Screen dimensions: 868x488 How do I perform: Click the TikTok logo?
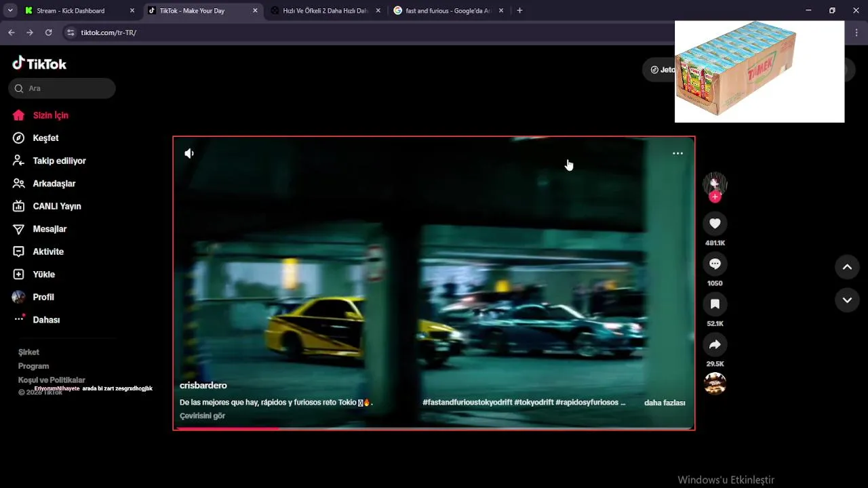(39, 64)
